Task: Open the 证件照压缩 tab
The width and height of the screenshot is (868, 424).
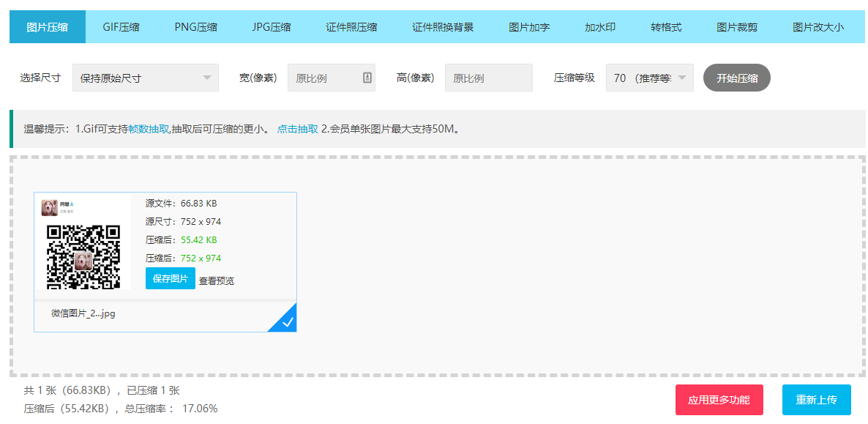Action: 351,26
